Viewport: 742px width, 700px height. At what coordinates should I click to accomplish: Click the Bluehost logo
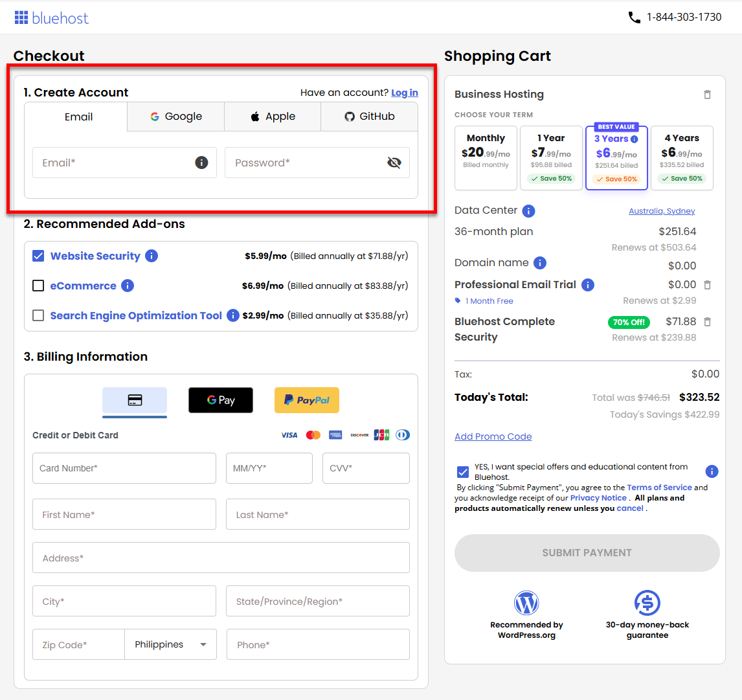(51, 18)
